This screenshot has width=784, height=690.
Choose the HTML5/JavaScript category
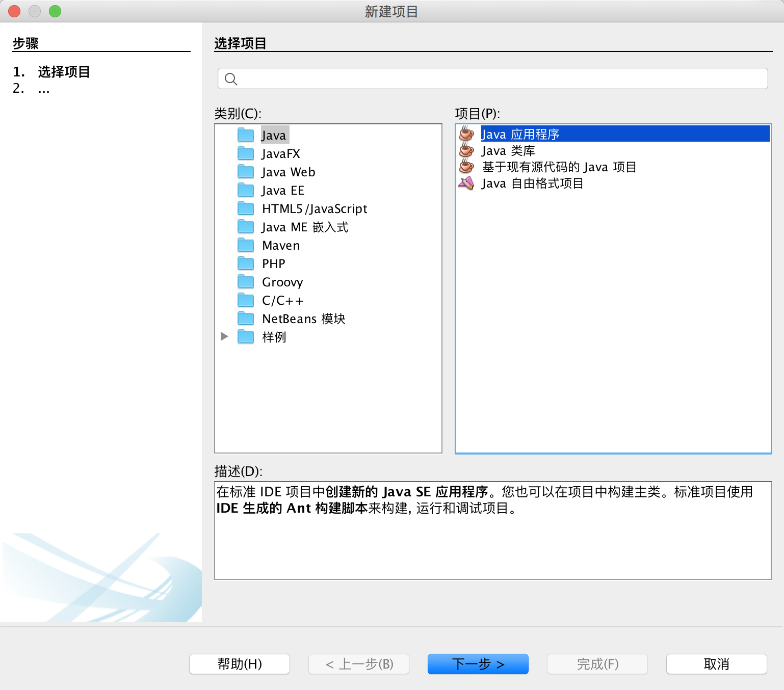(x=315, y=208)
